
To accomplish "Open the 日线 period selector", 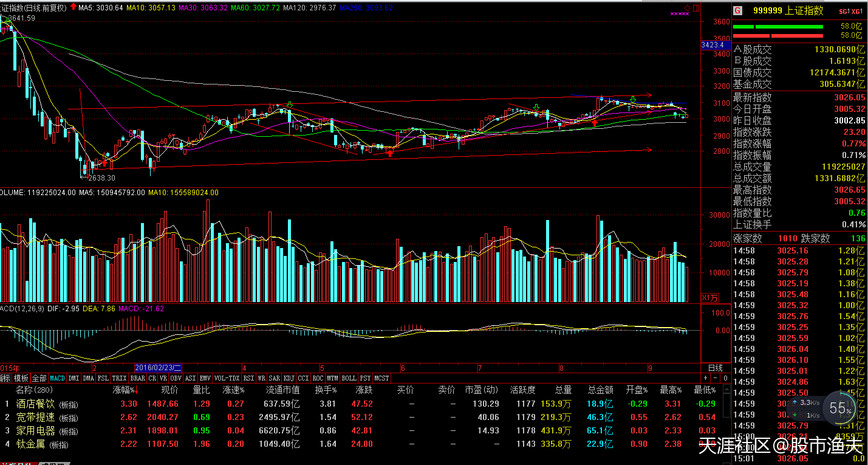I will coord(716,368).
